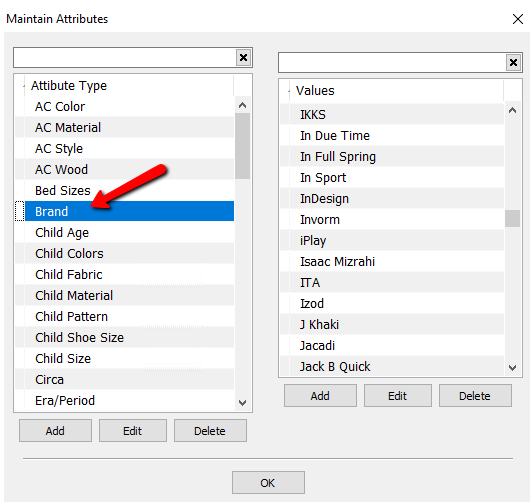530x502 pixels.
Task: Add a new attribute type
Action: [x=55, y=431]
